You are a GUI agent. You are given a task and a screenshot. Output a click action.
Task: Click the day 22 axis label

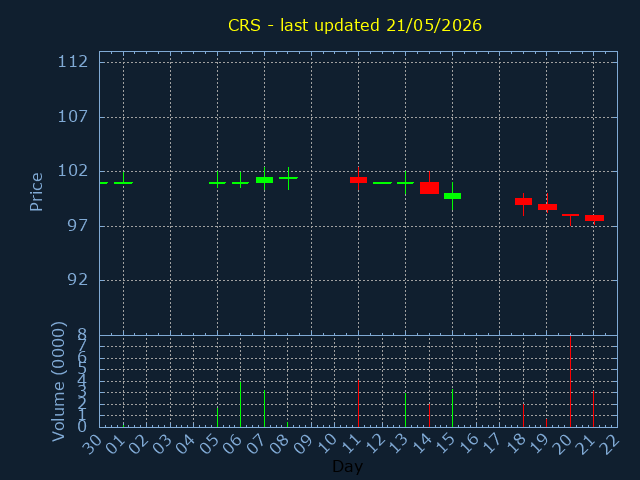point(611,443)
